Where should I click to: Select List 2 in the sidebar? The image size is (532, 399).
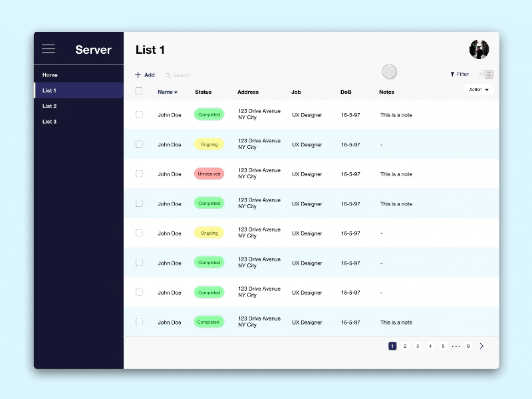[x=49, y=106]
